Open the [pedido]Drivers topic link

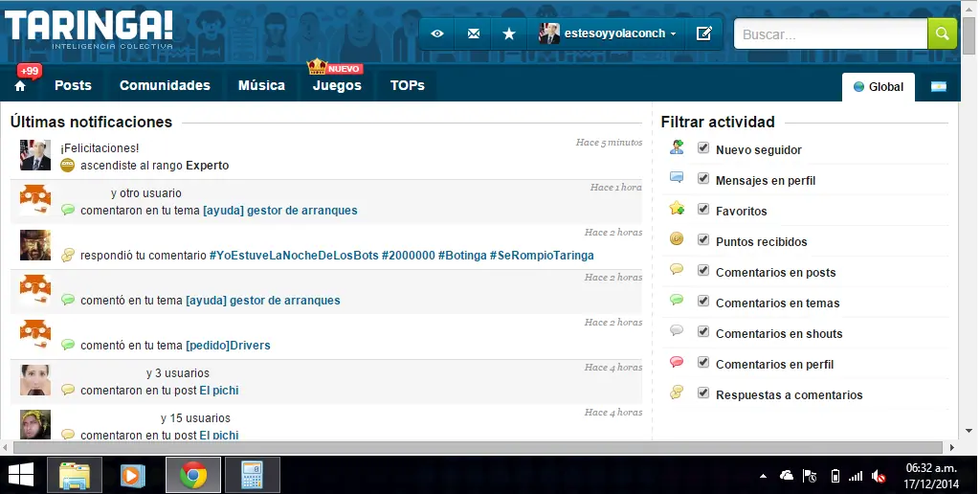tap(228, 346)
